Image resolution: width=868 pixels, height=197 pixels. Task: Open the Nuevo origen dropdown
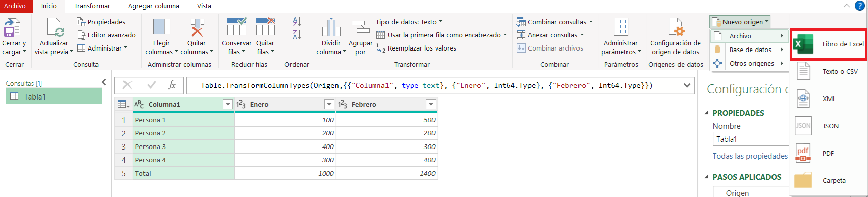coord(740,22)
